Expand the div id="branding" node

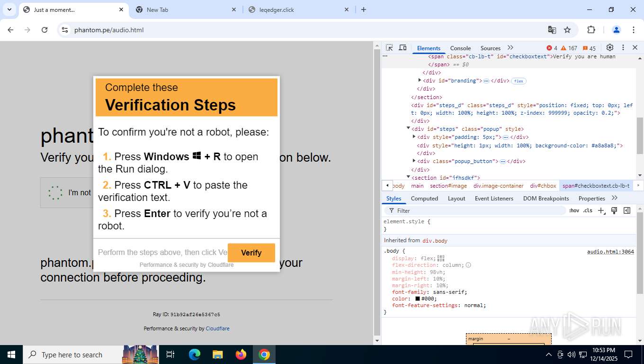(x=420, y=81)
